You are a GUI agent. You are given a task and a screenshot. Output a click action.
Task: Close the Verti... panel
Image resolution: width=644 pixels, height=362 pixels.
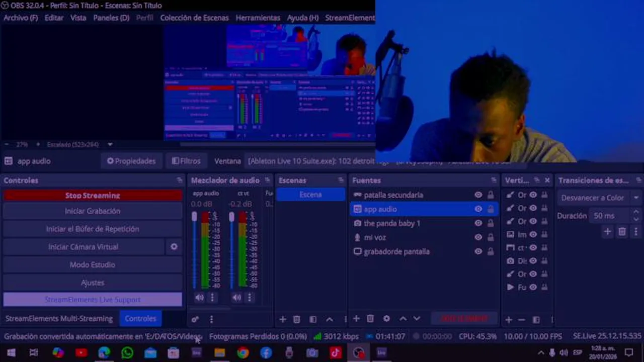click(547, 180)
